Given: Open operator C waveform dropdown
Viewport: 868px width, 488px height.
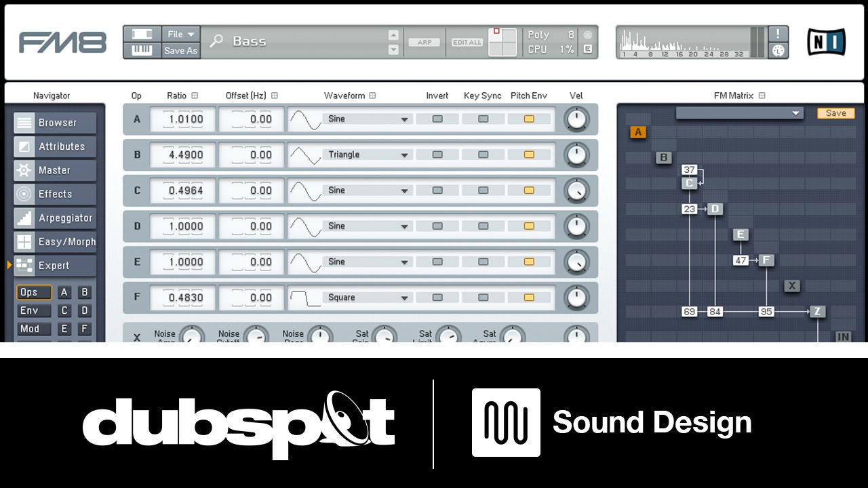Looking at the screenshot, I should point(367,190).
